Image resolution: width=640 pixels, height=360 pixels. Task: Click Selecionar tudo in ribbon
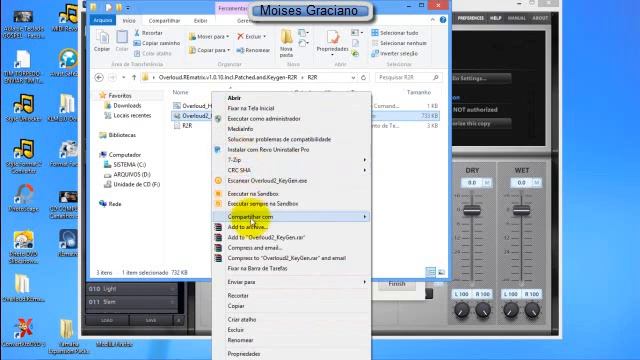[x=395, y=33]
